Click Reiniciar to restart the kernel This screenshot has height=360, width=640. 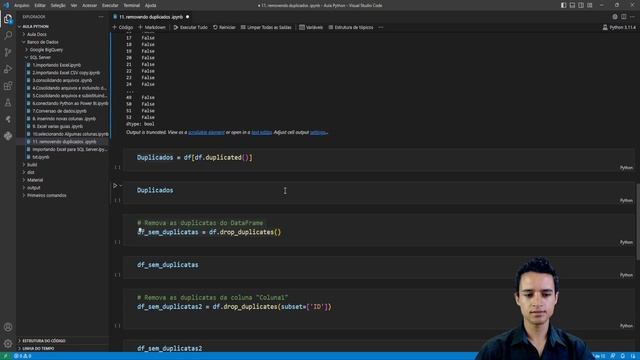224,27
